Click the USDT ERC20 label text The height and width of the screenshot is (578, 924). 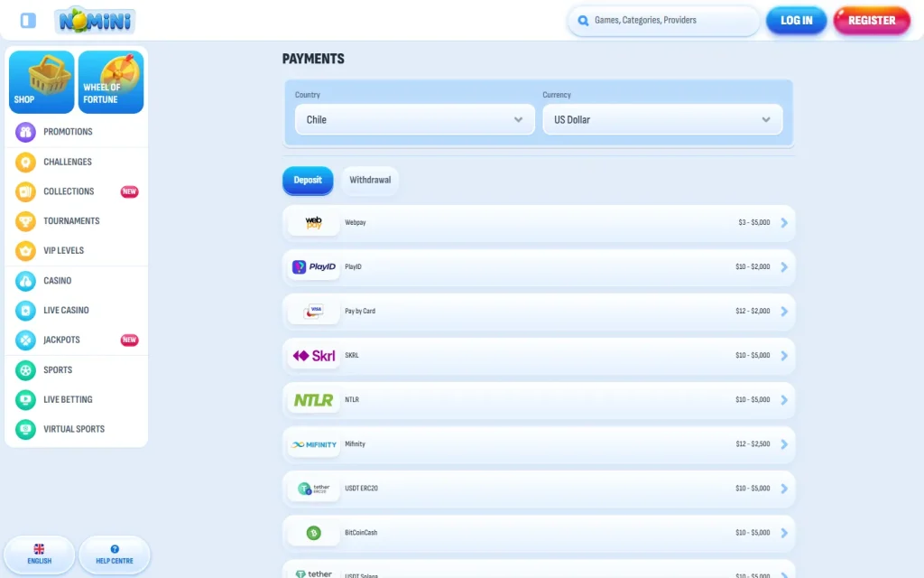pos(361,489)
